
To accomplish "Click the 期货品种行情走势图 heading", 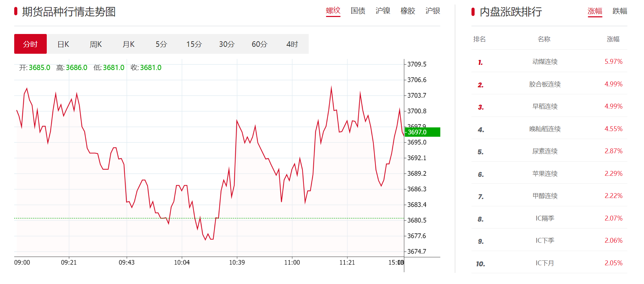I will 69,12.
